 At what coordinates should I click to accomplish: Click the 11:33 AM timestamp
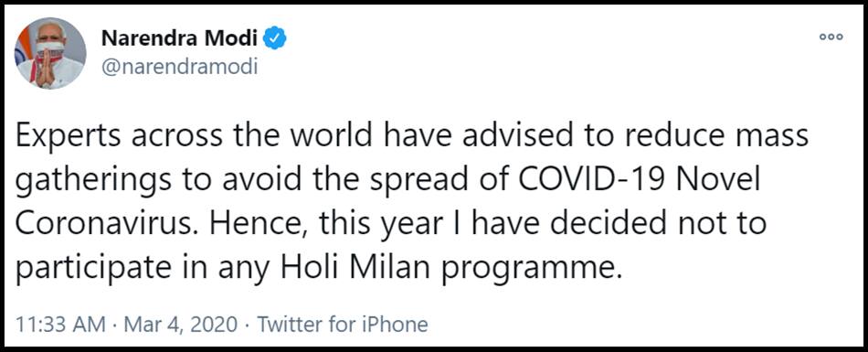(61, 325)
